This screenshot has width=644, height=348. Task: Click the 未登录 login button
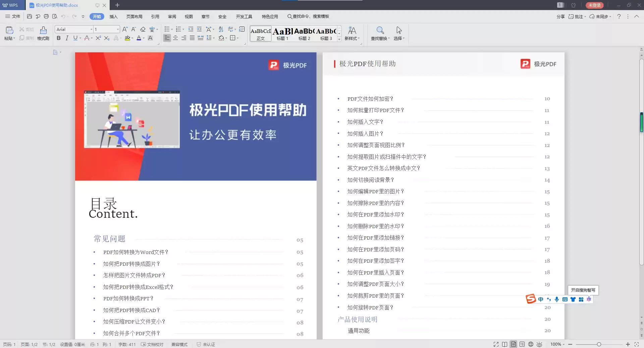(594, 5)
